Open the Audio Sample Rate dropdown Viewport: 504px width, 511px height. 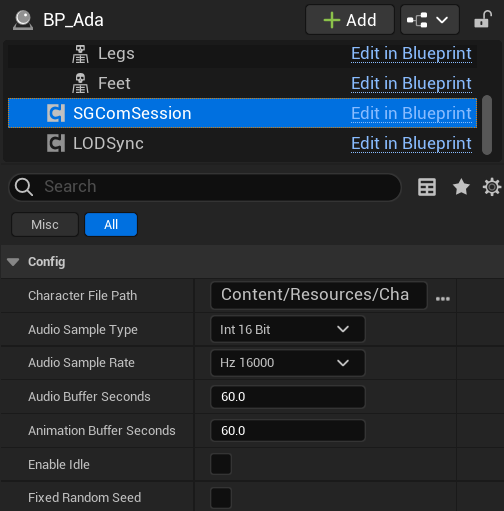point(288,363)
